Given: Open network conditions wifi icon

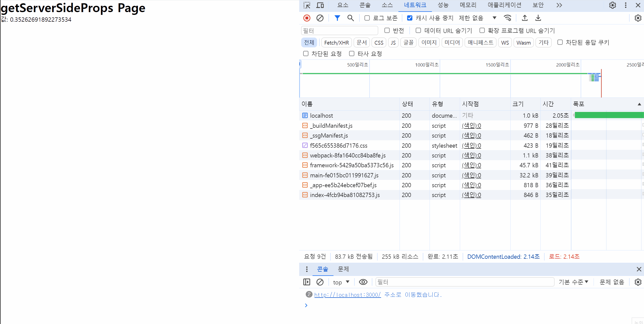Looking at the screenshot, I should click(x=507, y=18).
